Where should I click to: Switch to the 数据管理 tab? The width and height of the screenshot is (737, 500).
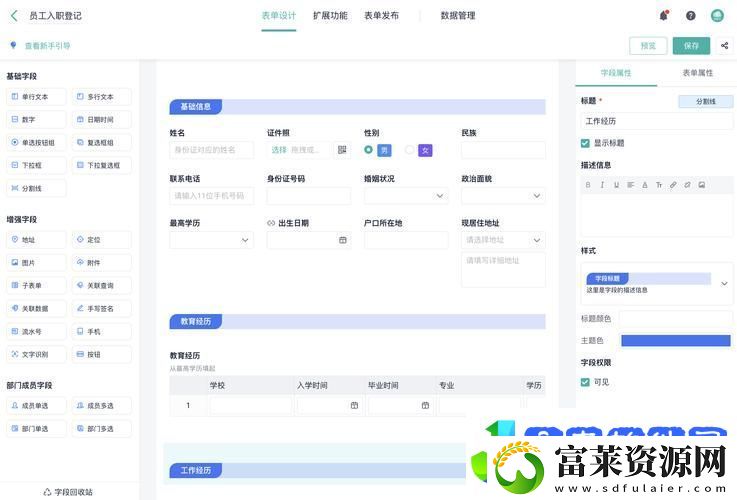point(458,16)
